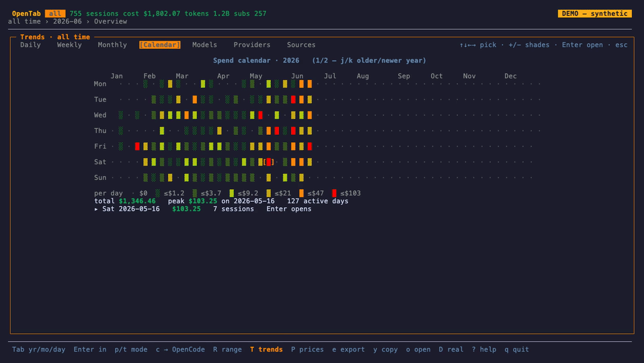Viewport: 644px width, 363px height.
Task: Switch to the Providers tab
Action: [252, 45]
